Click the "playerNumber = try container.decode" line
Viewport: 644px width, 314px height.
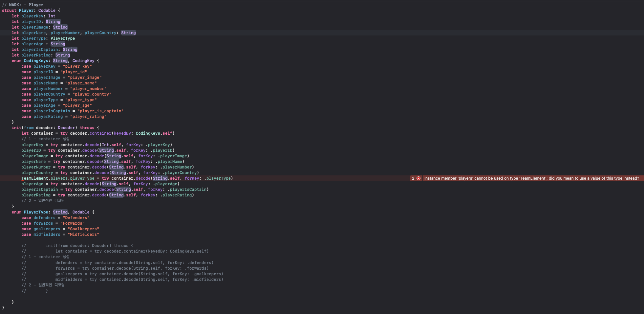pyautogui.click(x=108, y=167)
